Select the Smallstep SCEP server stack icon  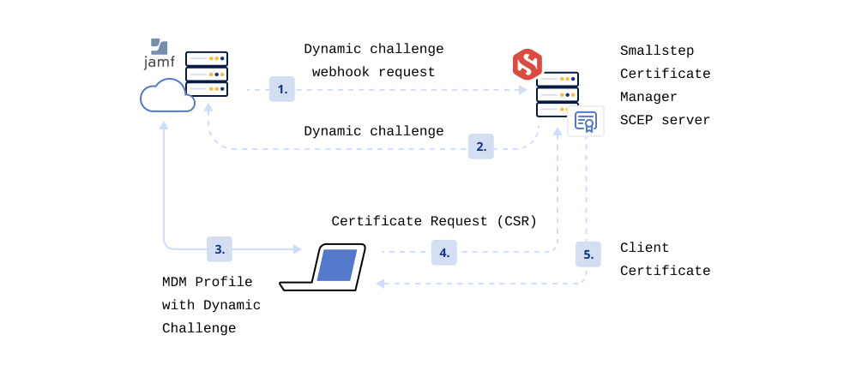558,94
